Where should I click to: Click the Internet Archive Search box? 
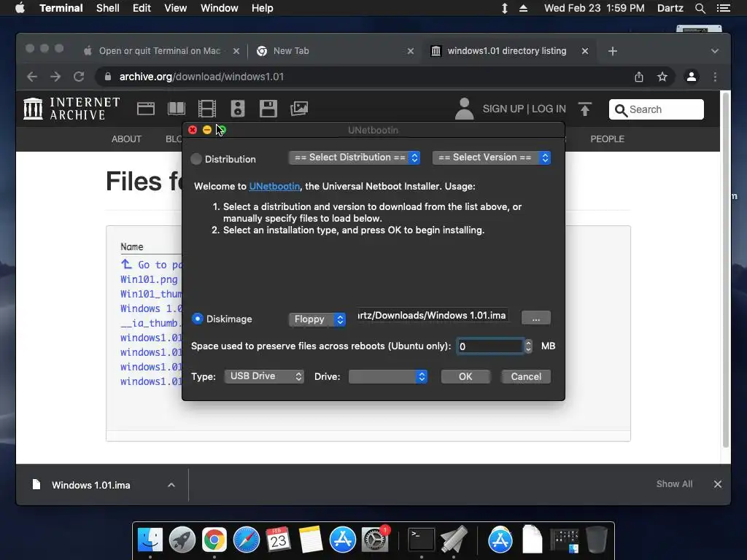(x=656, y=109)
